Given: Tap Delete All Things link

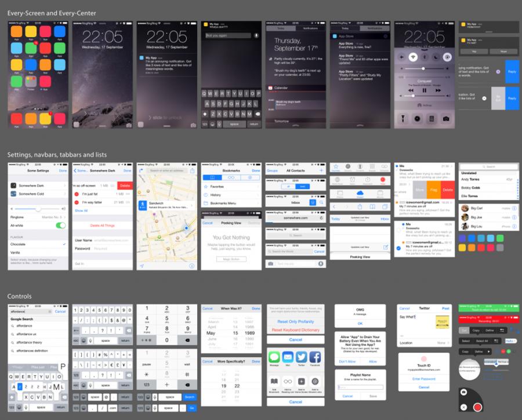Looking at the screenshot, I should (102, 225).
